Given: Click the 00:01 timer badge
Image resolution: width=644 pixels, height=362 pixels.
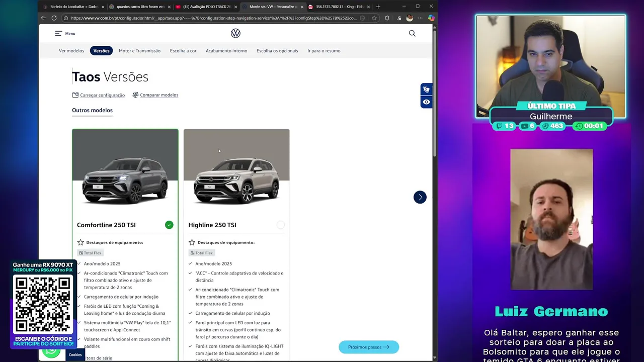Looking at the screenshot, I should tap(590, 126).
